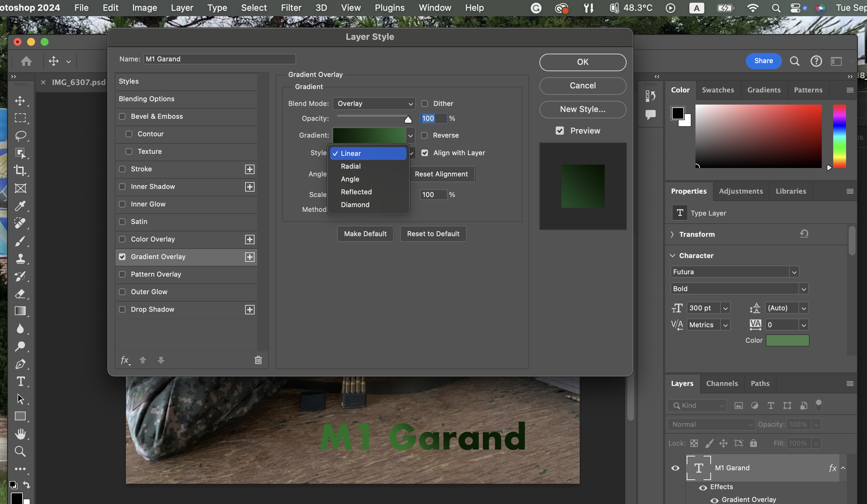Open the Futura font family dropdown
This screenshot has width=867, height=504.
pyautogui.click(x=794, y=272)
